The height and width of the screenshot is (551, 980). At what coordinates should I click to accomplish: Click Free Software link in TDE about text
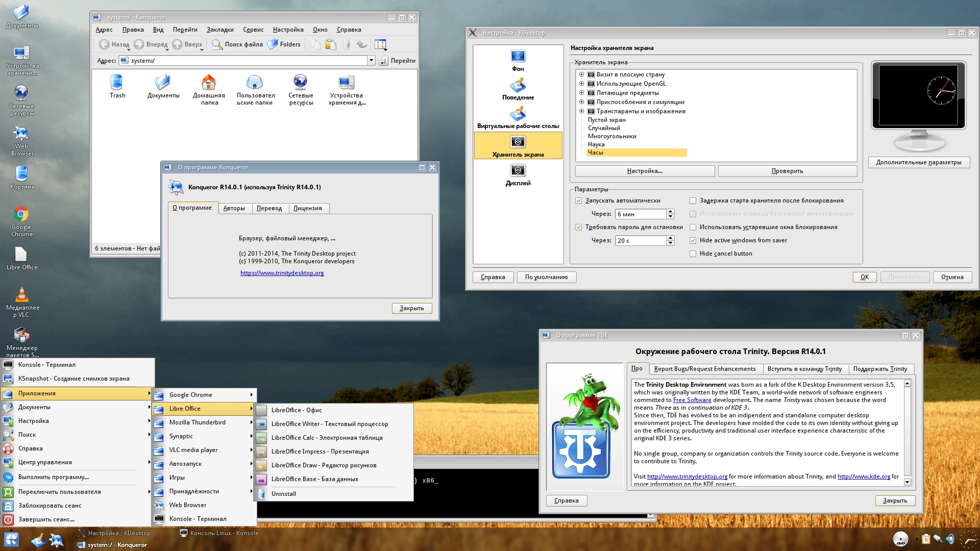click(x=692, y=400)
